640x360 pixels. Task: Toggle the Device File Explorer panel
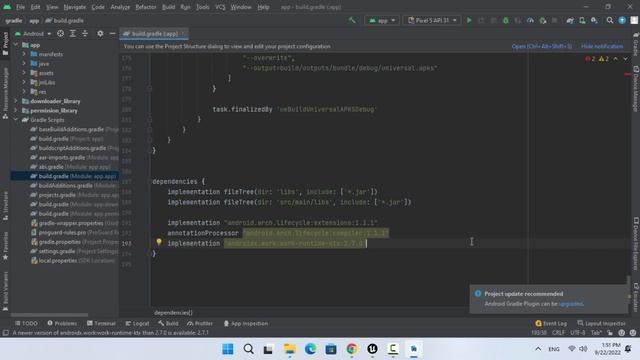click(636, 244)
